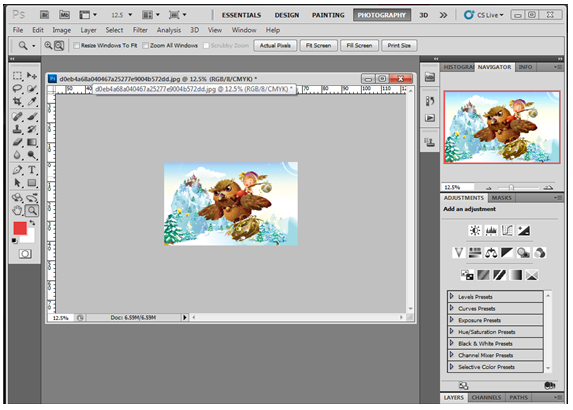Screen dimensions: 573x410
Task: Select the Zoom tool in toolbox
Action: tap(32, 210)
